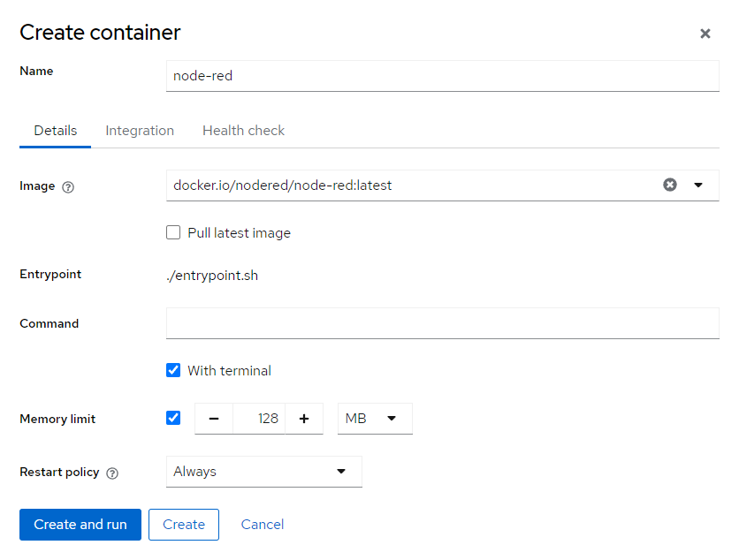Increase memory limit with plus button
The image size is (739, 560).
coord(304,419)
